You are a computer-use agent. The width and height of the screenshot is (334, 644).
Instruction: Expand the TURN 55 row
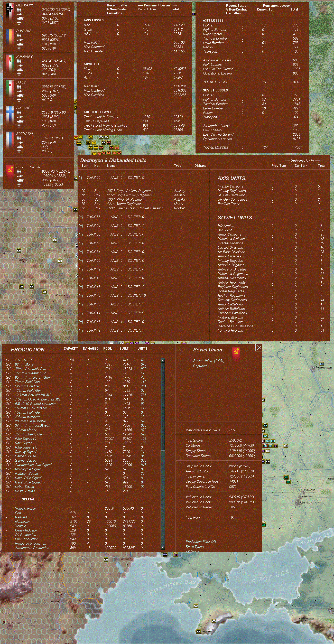click(x=81, y=217)
